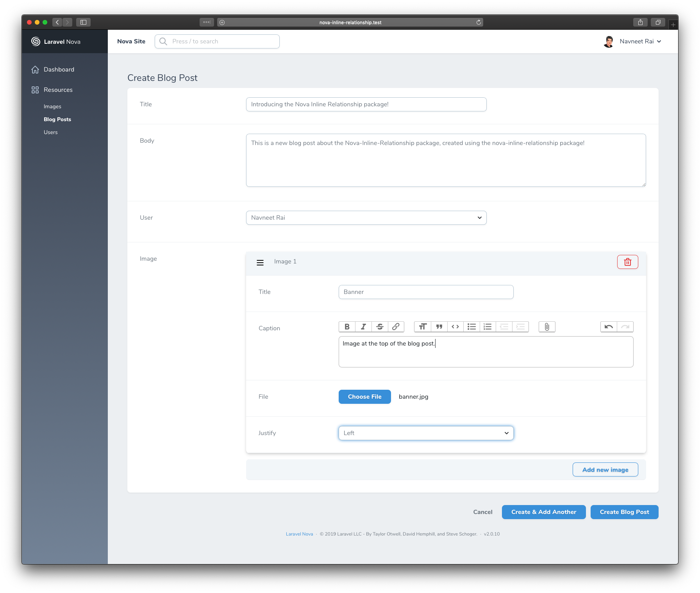Apply strikethrough in the Caption toolbar
Image resolution: width=700 pixels, height=593 pixels.
coord(380,327)
